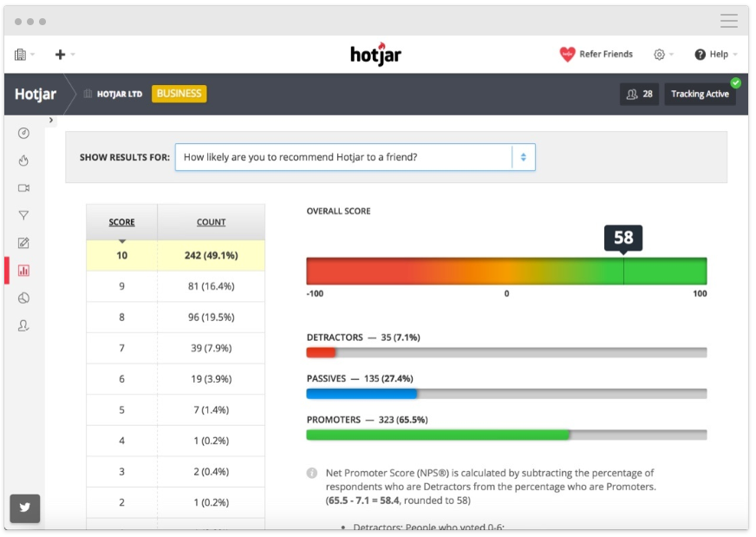756x537 pixels.
Task: Click score 8 in table
Action: [122, 317]
